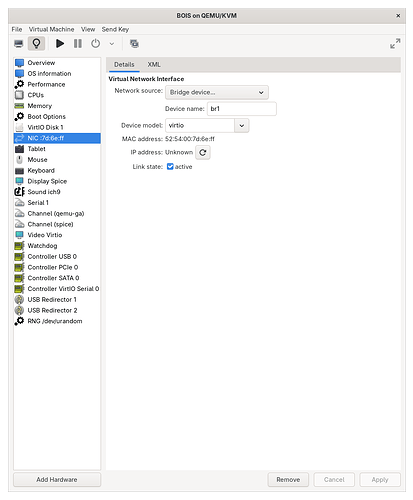Screen dimensions: 413x500
Task: Select the Overview hardware item
Action: (x=57, y=63)
